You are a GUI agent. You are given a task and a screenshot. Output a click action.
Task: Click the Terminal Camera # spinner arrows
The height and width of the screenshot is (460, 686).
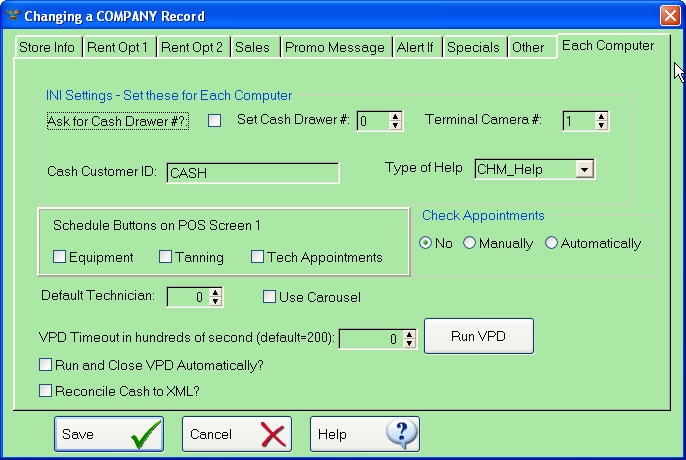coord(601,121)
